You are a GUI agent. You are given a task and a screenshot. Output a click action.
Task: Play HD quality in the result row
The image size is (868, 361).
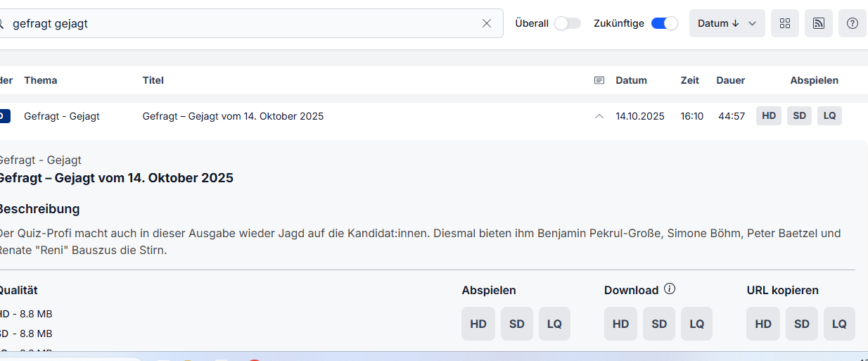click(x=769, y=116)
